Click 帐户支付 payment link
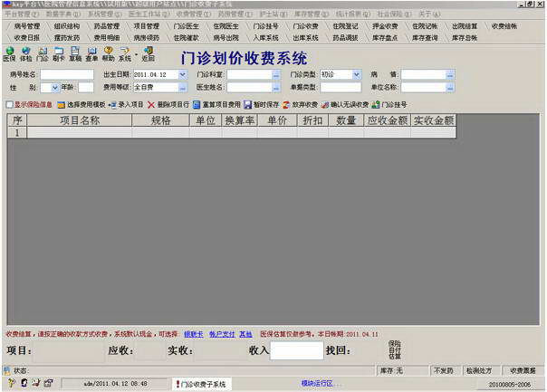The height and width of the screenshot is (392, 547). click(x=222, y=334)
